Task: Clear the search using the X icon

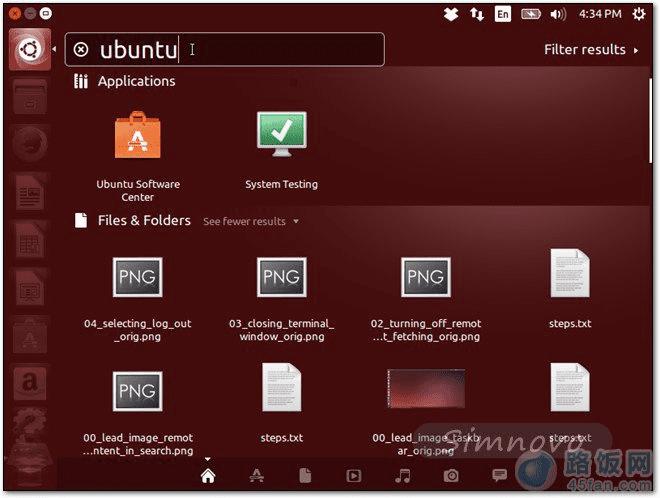Action: (x=81, y=50)
